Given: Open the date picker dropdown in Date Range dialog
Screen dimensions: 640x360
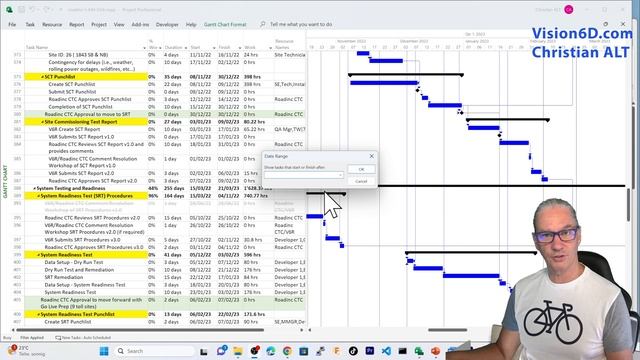Looking at the screenshot, I should pyautogui.click(x=340, y=175).
